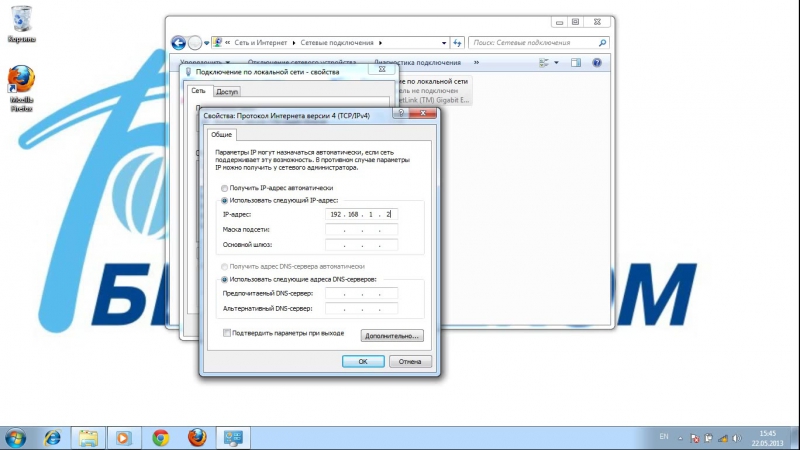Click 'Диагностика подключения' toolbar command
Screen dimensions: 800x450
point(417,63)
